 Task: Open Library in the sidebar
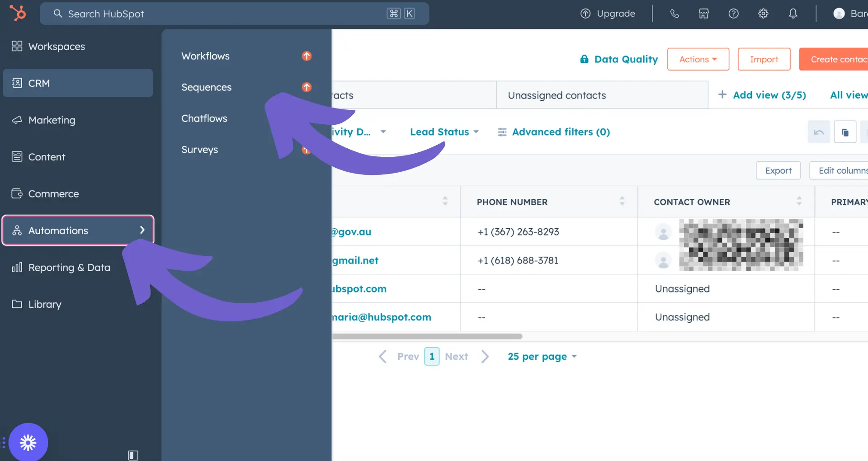click(78, 304)
